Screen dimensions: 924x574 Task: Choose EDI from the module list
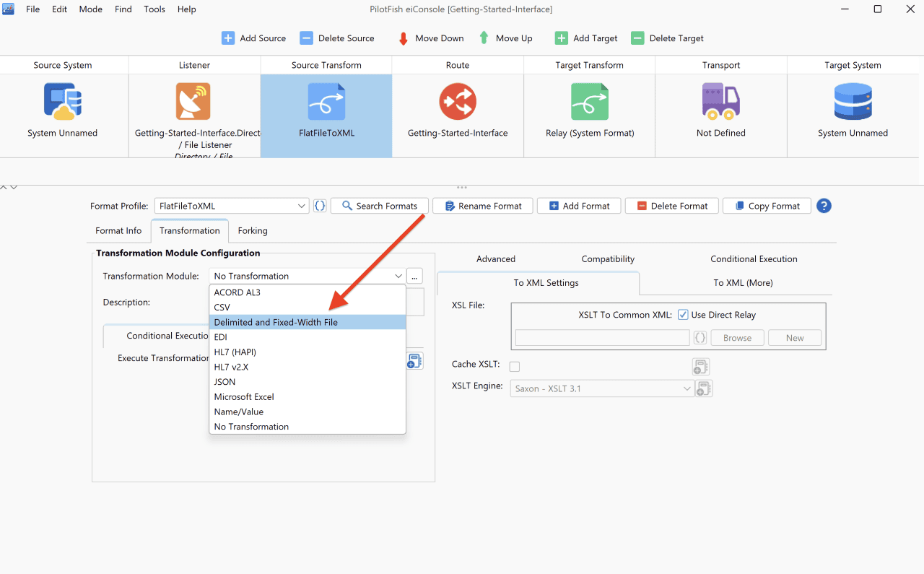point(308,337)
